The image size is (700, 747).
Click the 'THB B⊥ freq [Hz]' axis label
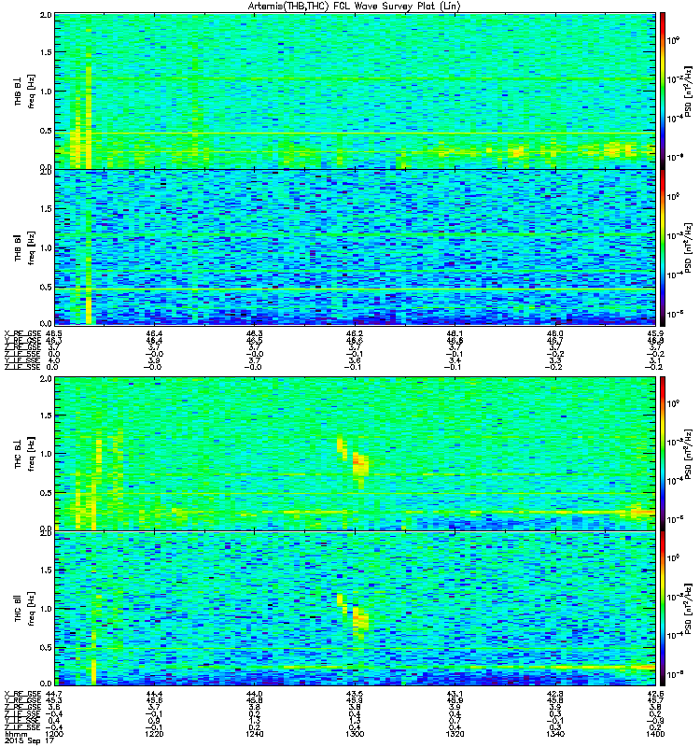pos(25,92)
